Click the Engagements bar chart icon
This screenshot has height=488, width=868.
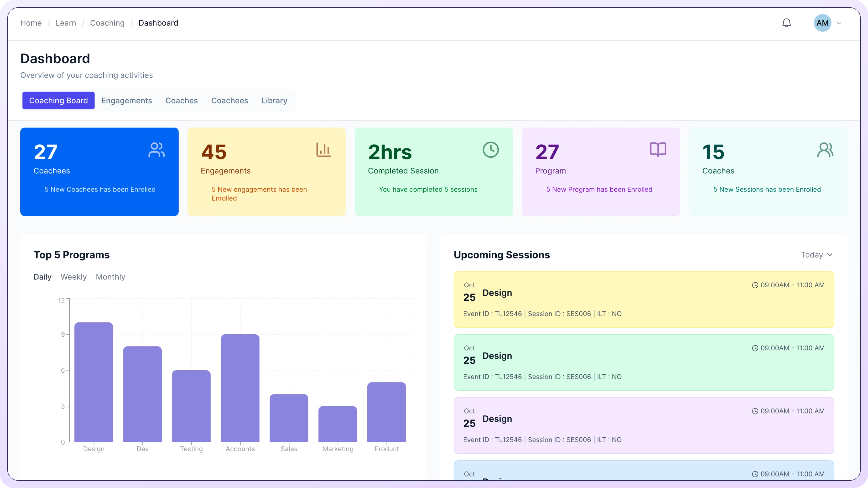[323, 150]
